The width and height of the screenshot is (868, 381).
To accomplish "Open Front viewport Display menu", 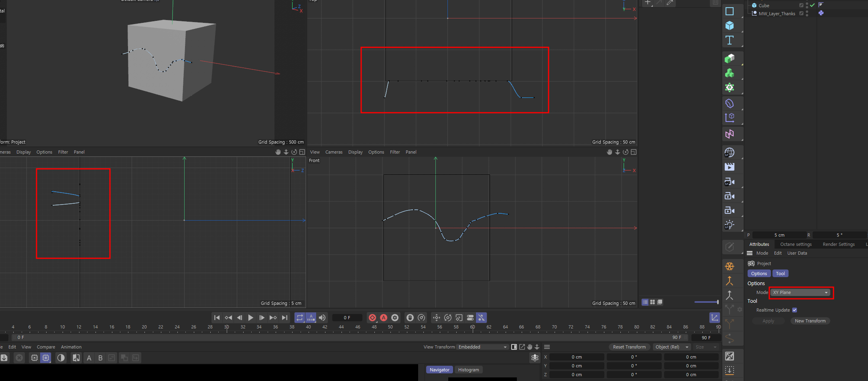I will 355,152.
